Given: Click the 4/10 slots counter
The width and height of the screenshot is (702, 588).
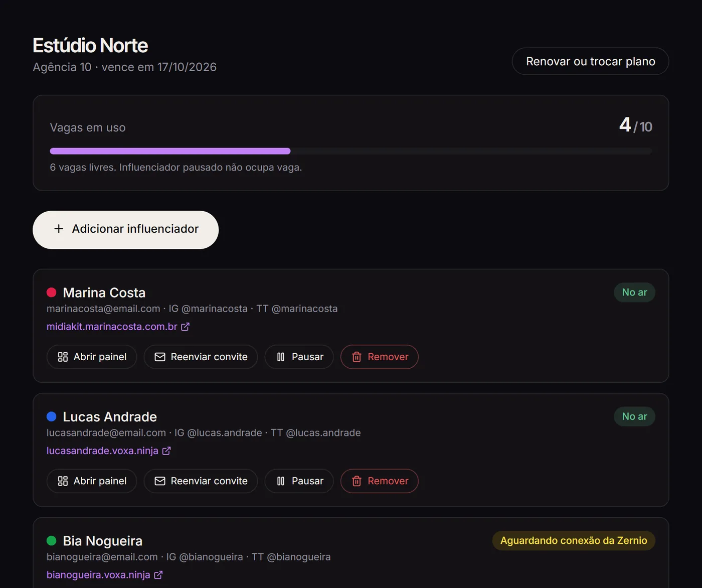Looking at the screenshot, I should click(636, 125).
